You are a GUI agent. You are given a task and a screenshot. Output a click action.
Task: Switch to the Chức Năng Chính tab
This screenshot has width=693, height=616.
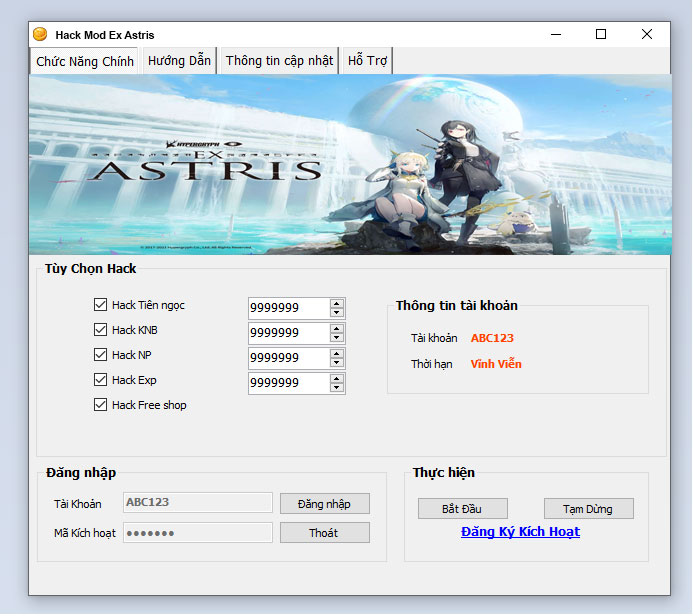[85, 61]
